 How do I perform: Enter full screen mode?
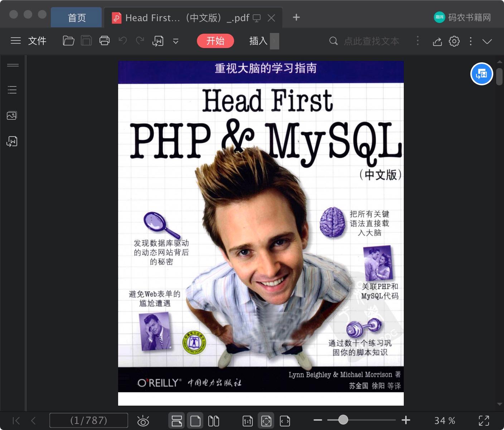coord(484,420)
